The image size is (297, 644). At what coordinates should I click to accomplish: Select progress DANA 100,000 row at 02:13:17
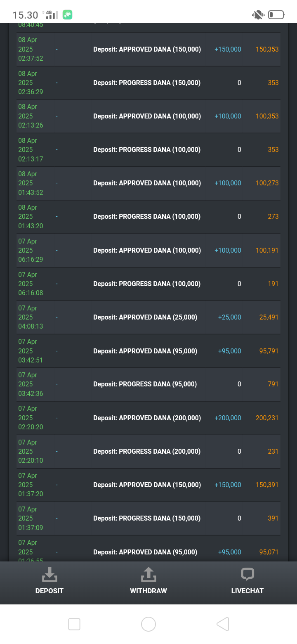pos(148,149)
